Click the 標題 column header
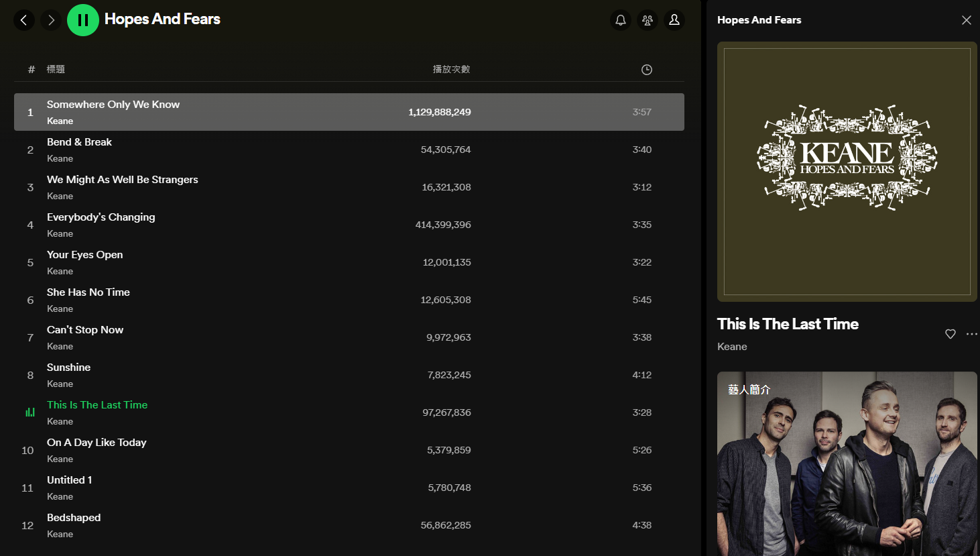This screenshot has width=980, height=556. [x=56, y=69]
